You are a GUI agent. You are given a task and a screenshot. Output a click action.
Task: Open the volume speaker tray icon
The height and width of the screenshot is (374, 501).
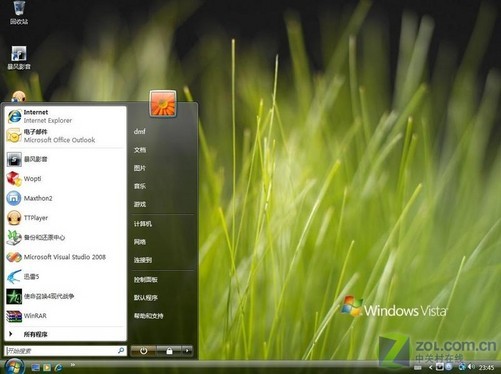tap(471, 367)
